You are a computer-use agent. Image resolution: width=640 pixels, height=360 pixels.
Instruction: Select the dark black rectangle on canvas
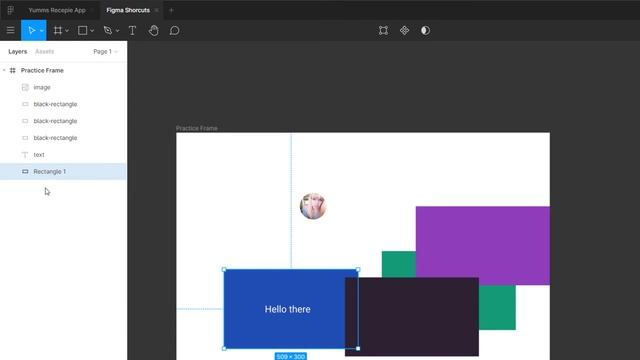[412, 317]
